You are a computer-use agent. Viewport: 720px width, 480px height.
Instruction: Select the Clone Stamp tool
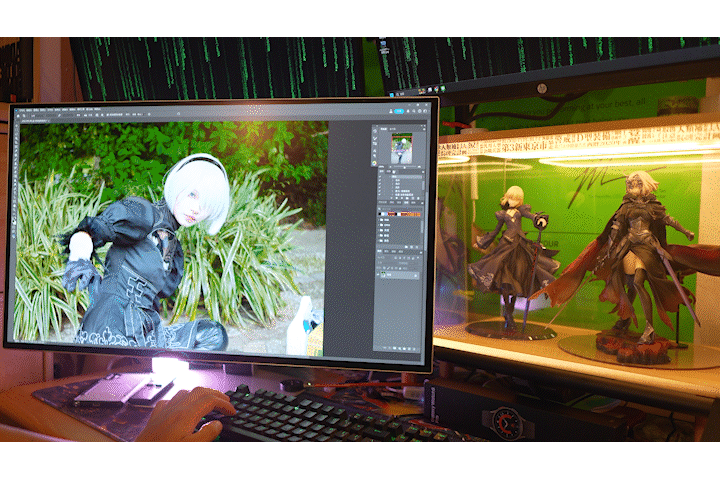click(16, 163)
